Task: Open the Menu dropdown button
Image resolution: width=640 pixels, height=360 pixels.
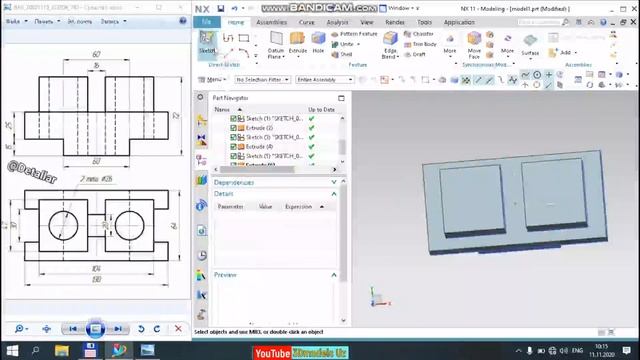Action: 212,80
